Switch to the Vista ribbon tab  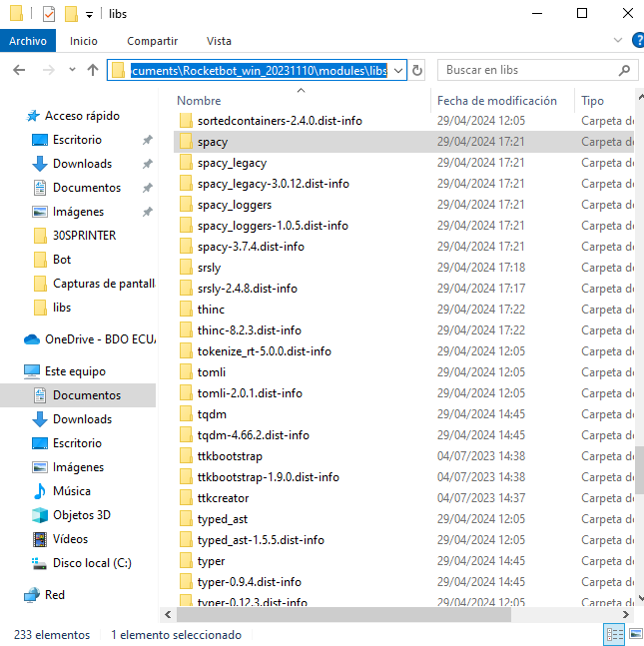[x=219, y=41]
